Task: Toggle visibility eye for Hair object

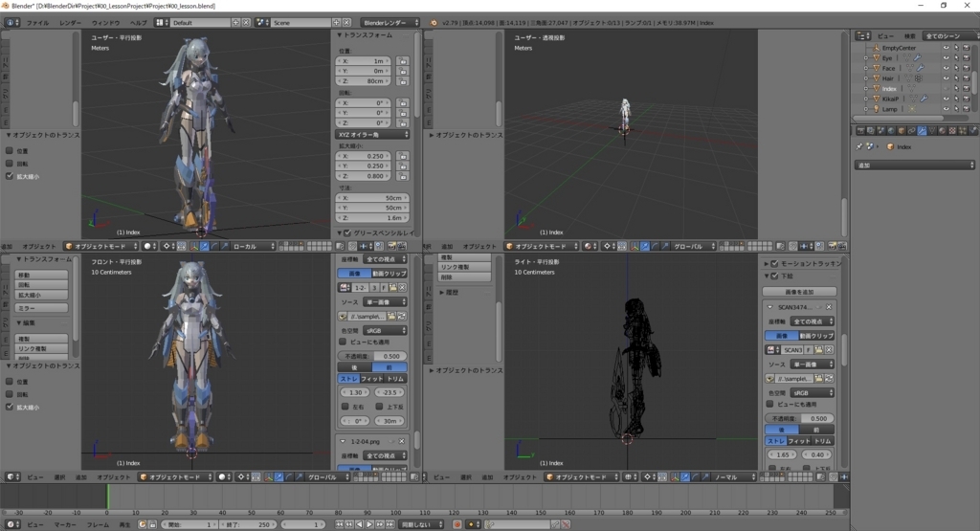Action: (946, 78)
